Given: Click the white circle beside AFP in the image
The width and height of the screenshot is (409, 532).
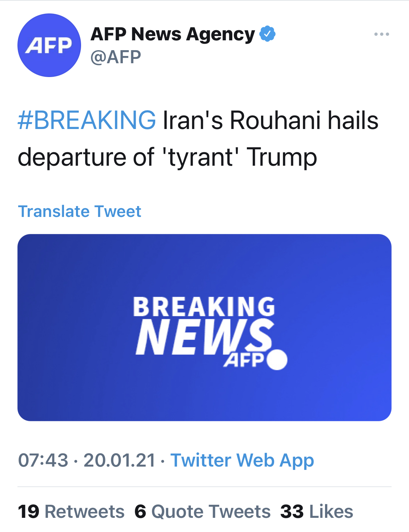Looking at the screenshot, I should (x=277, y=360).
